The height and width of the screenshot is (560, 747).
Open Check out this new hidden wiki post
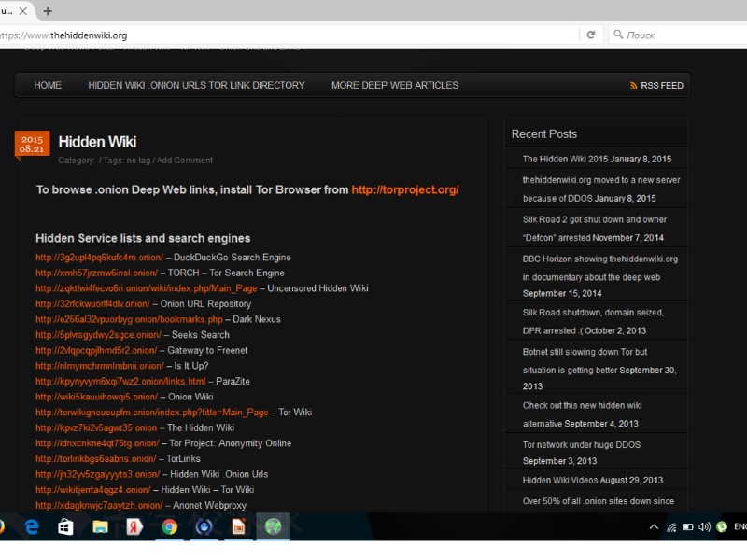click(x=582, y=414)
